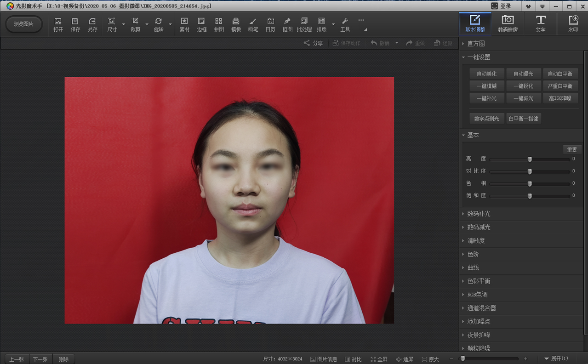Undo the last edit with 撤销
Screen dimensions: 588x364
click(x=380, y=43)
